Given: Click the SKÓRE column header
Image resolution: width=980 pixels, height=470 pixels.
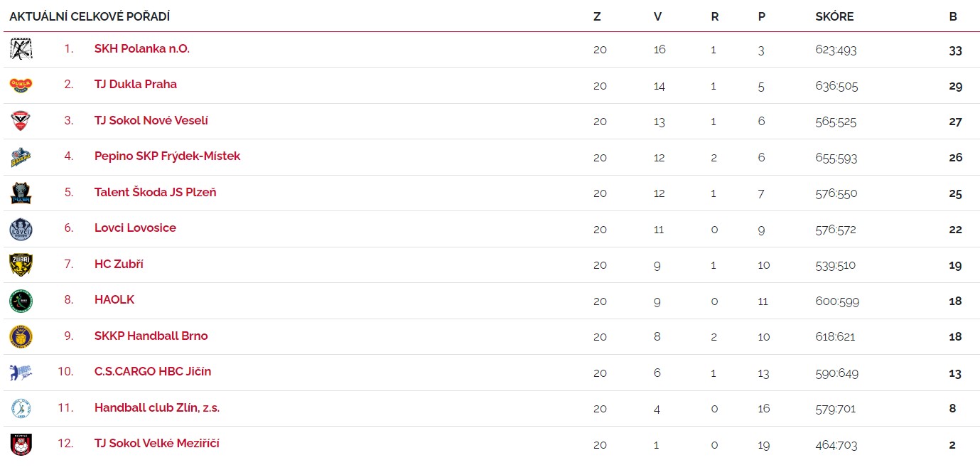Looking at the screenshot, I should click(834, 17).
